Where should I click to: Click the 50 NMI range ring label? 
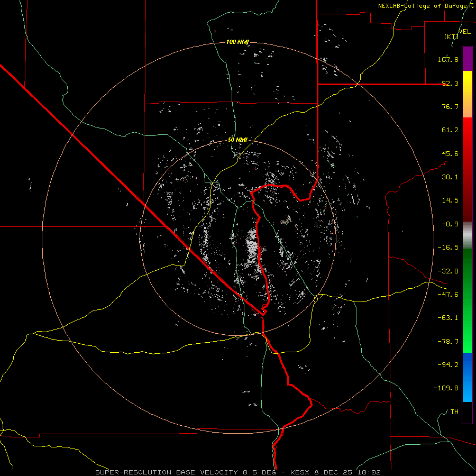237,140
